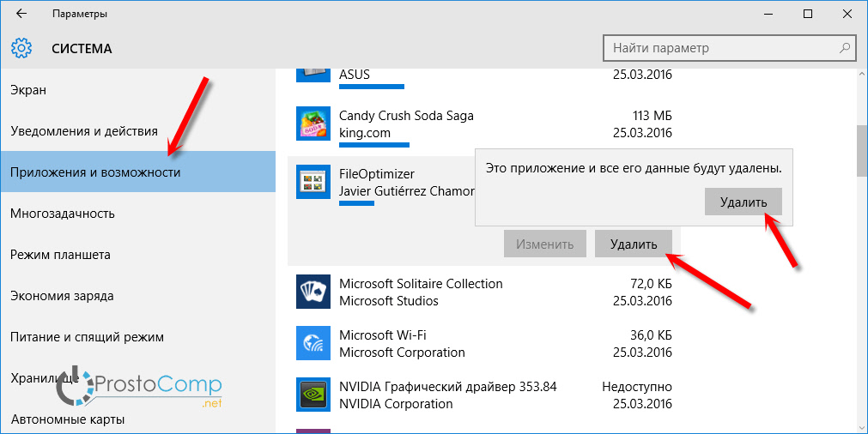Screen dimensions: 868x434
Task: Click the magnifier icon in the search box
Action: tap(845, 48)
